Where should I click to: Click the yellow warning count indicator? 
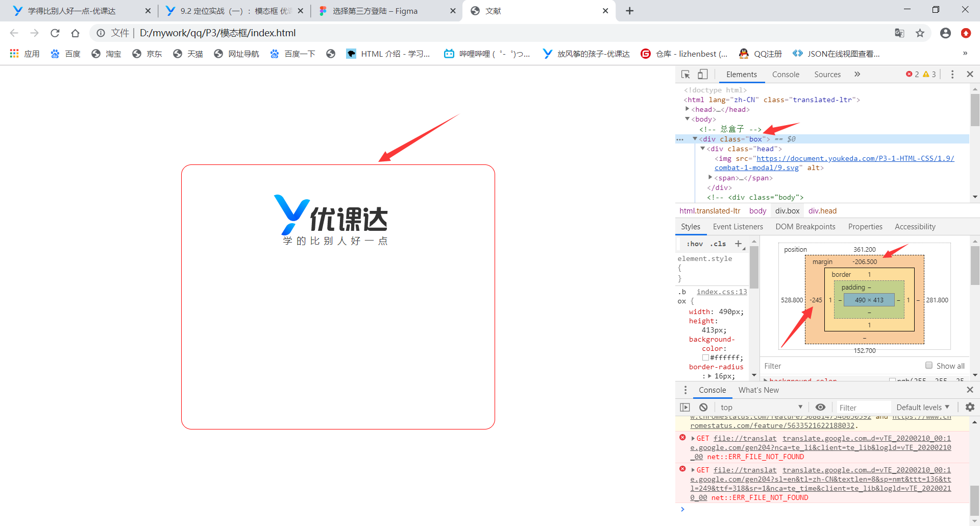(929, 75)
